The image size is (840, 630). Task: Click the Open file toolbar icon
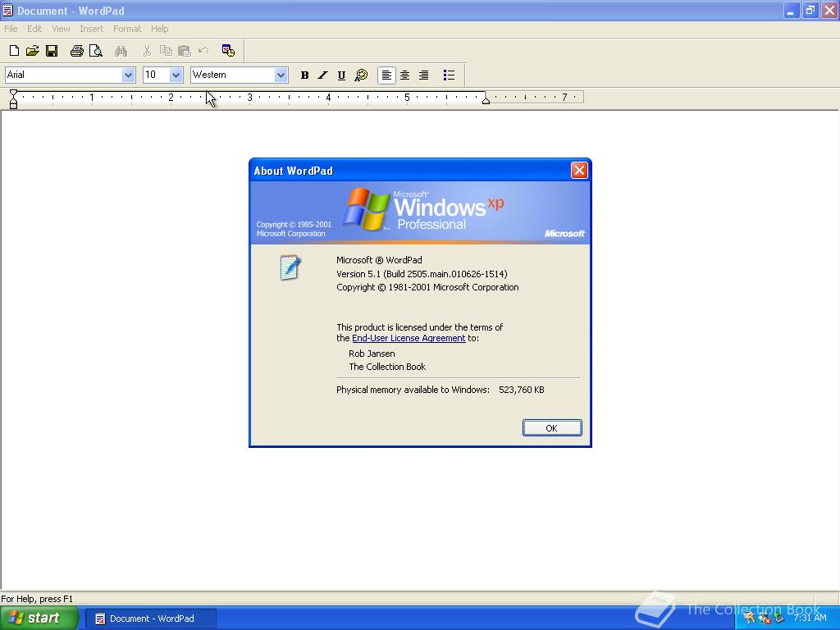click(33, 51)
